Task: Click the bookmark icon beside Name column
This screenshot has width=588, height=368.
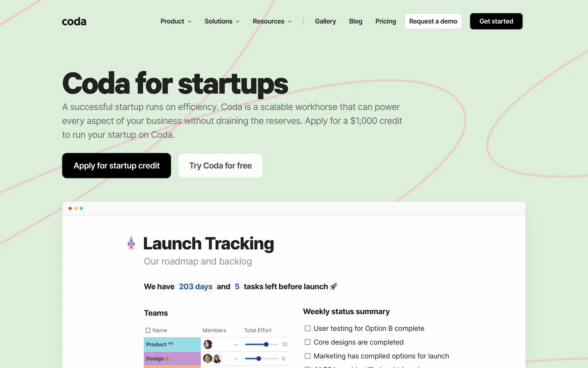Action: point(148,330)
